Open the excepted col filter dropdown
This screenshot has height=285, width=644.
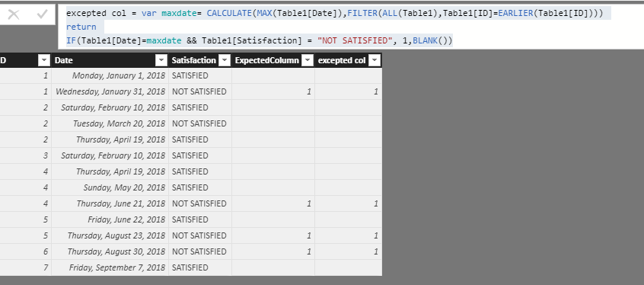coord(375,60)
